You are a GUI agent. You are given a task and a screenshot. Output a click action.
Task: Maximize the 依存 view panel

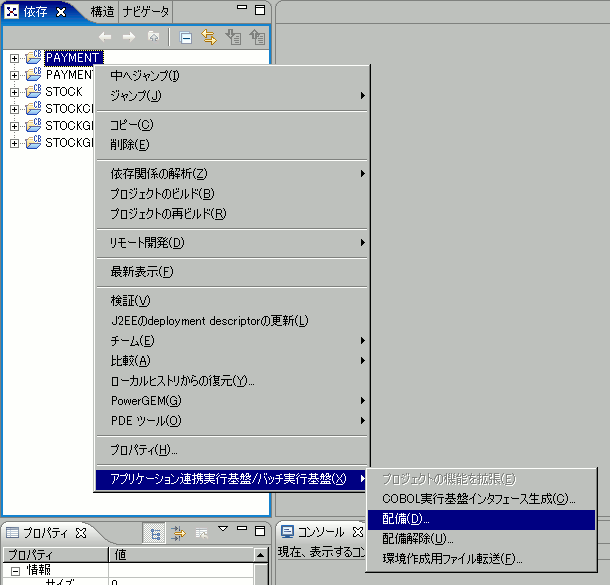click(x=259, y=11)
